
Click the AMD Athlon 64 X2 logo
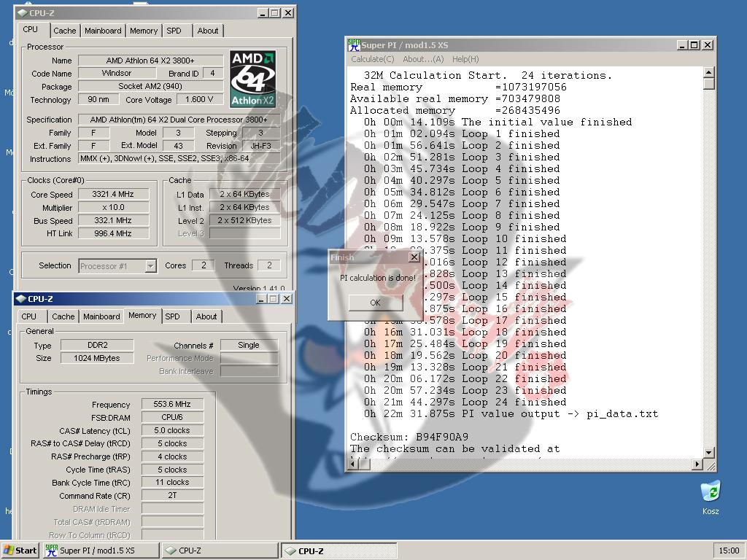click(253, 79)
